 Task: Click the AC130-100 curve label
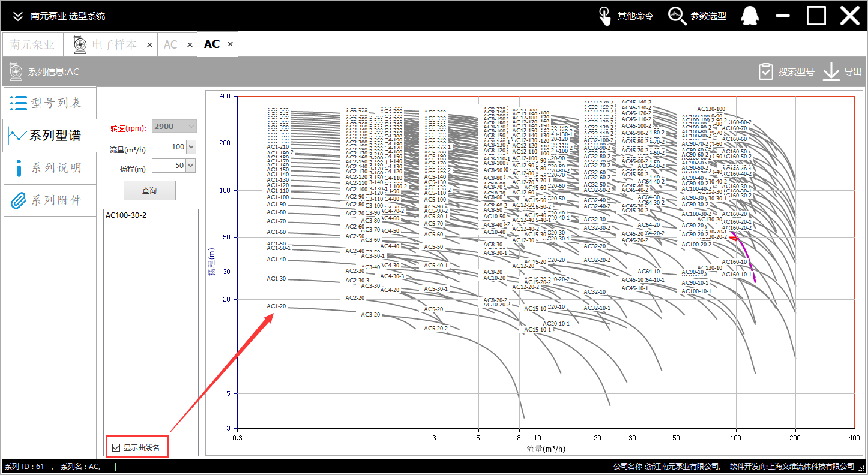pos(711,109)
